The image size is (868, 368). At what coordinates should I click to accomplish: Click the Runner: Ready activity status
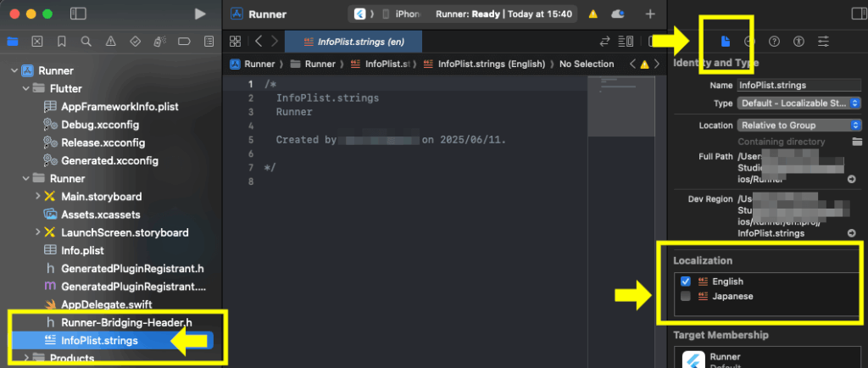(x=504, y=14)
